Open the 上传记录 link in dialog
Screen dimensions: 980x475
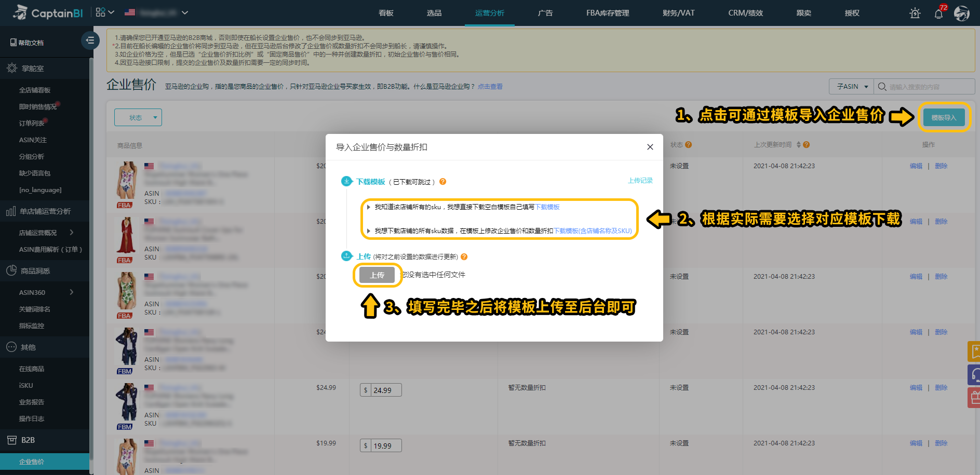point(640,181)
